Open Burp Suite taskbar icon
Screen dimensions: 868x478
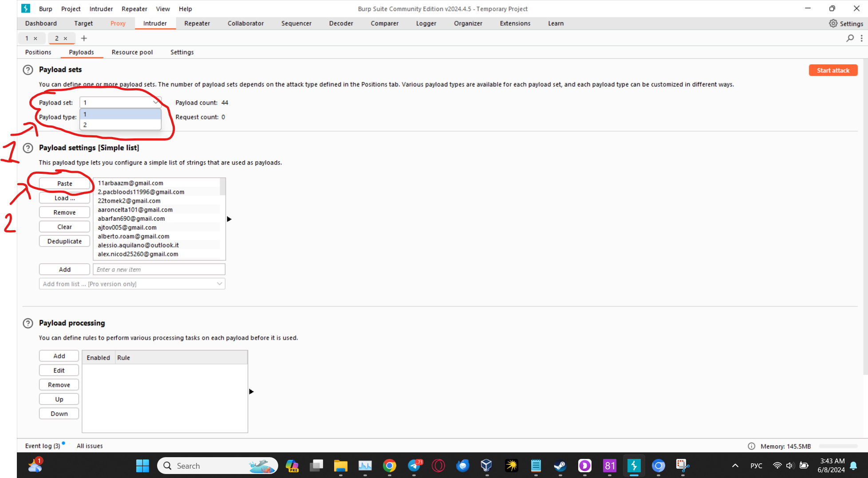(x=634, y=466)
